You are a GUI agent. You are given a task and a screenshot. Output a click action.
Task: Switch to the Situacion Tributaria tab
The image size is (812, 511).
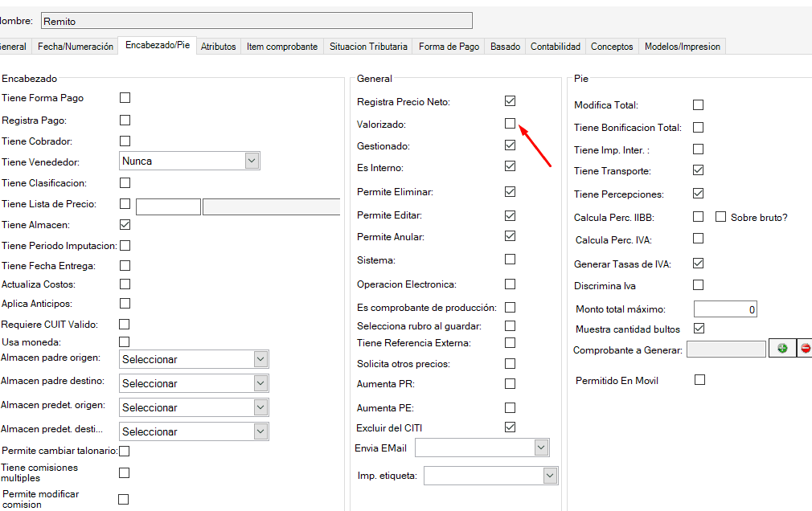coord(368,47)
